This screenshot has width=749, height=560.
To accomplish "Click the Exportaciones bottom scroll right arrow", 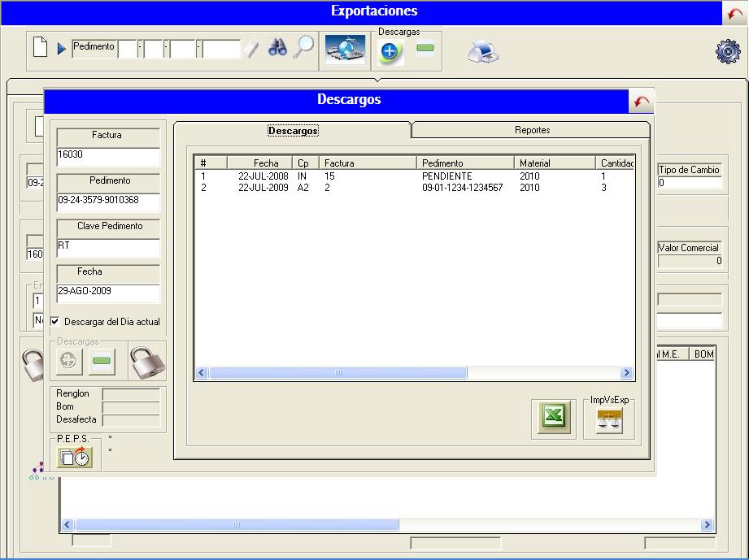I will click(707, 525).
